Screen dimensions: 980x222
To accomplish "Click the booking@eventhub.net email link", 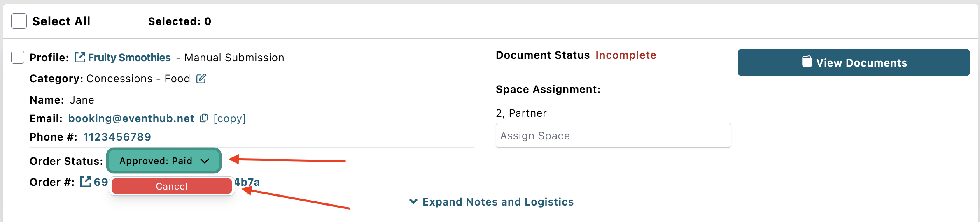I will tap(131, 118).
